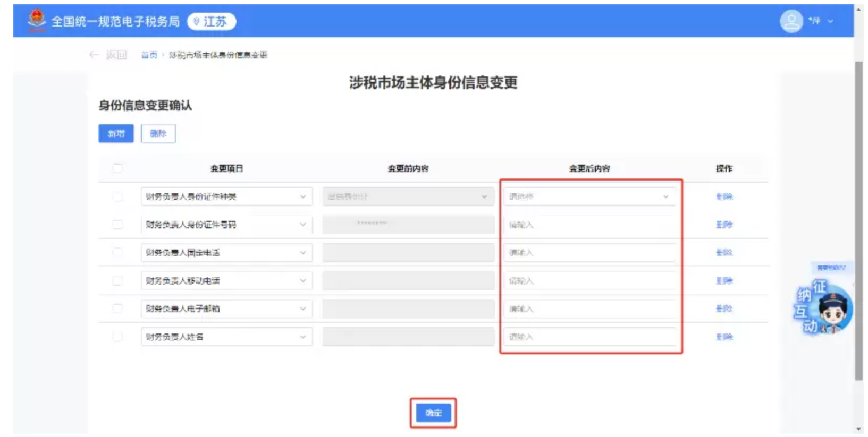Check the 财务负责人身份证件号码 row checkbox
Viewport: 868px width, 437px height.
pos(117,225)
